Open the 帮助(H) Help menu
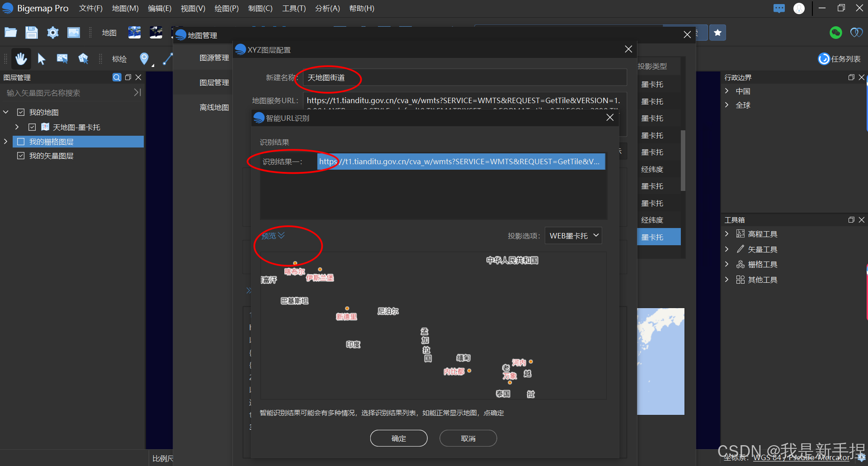868x466 pixels. (x=362, y=8)
